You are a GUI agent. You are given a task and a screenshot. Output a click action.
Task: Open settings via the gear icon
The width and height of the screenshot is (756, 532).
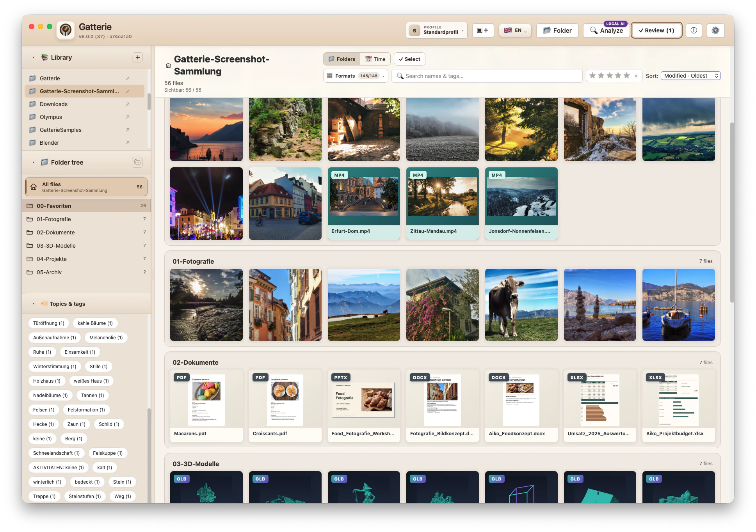[x=715, y=30]
